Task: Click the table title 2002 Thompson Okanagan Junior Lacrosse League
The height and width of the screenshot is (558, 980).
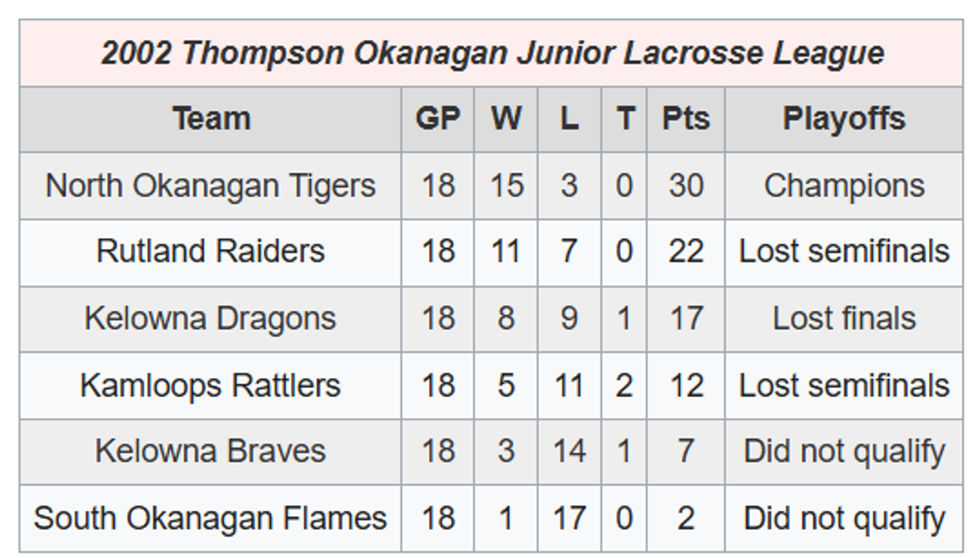Action: [x=492, y=54]
